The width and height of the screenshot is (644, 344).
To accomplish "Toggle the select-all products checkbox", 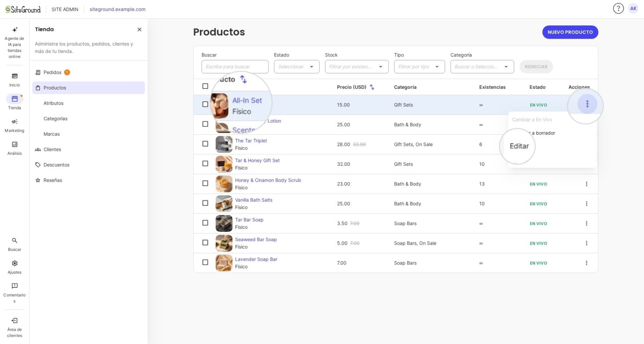I will [205, 86].
